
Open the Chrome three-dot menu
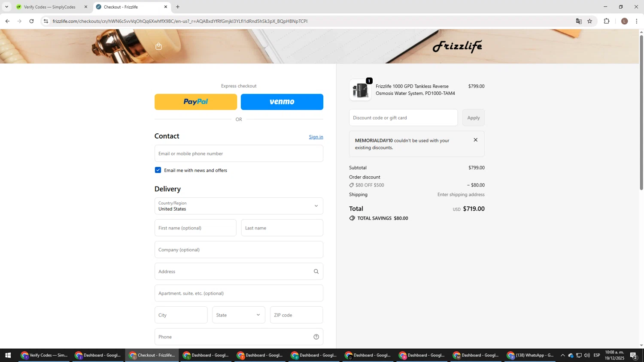[636, 21]
